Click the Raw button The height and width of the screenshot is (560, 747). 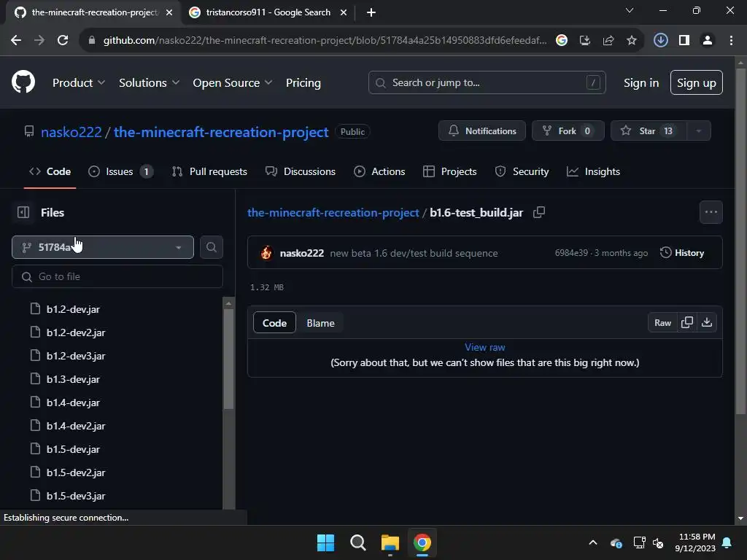tap(662, 322)
